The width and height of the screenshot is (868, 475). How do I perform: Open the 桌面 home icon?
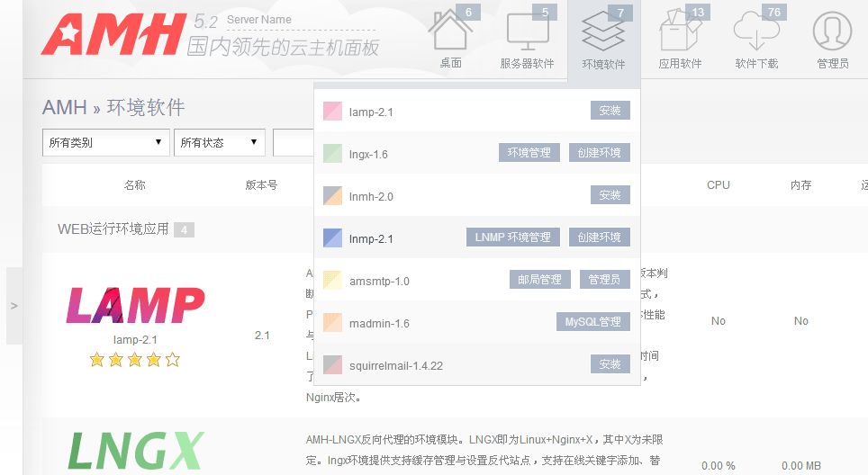coord(450,34)
